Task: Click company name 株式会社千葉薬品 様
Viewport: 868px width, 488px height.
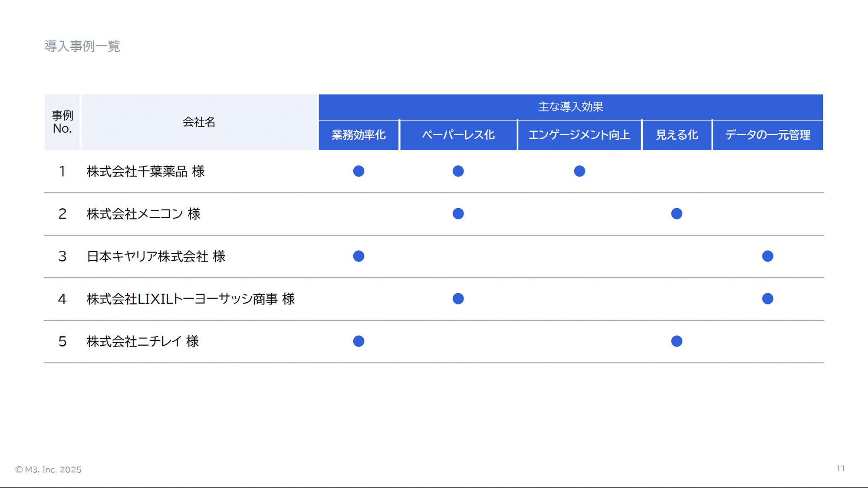Action: (x=145, y=171)
